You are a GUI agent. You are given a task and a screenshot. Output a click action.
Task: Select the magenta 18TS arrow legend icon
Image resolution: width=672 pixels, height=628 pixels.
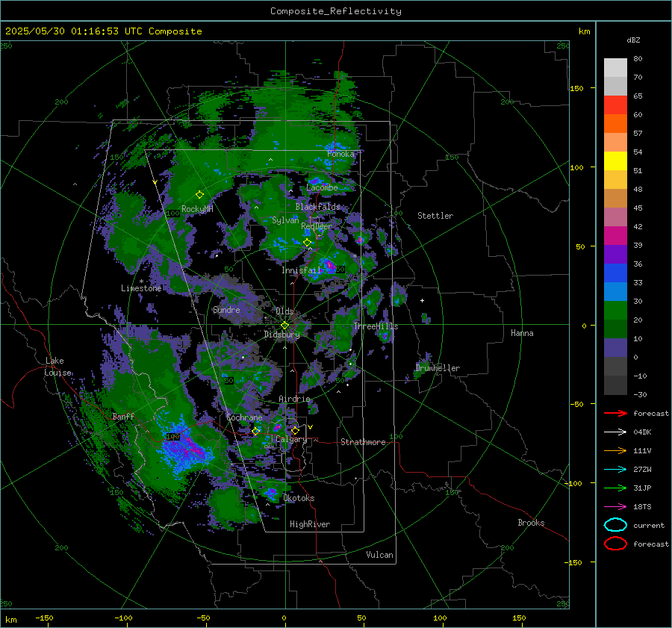click(x=615, y=507)
